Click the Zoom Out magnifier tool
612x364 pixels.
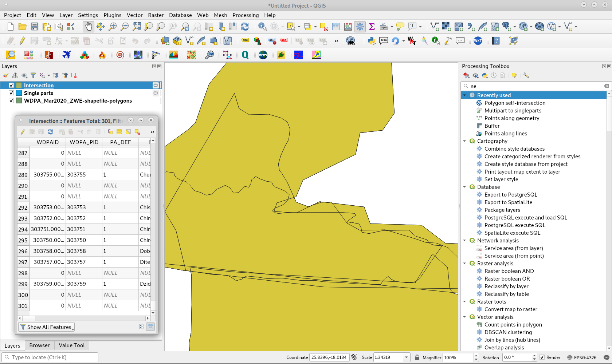point(125,27)
